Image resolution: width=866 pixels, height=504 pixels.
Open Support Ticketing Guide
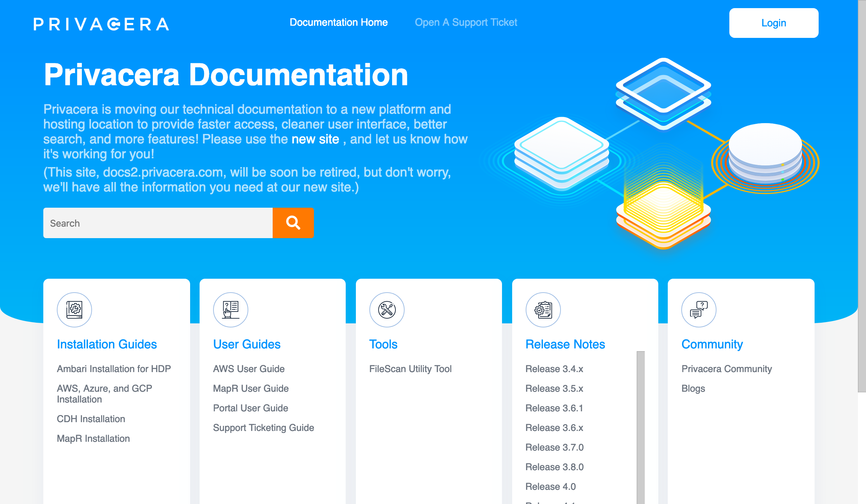[264, 428]
